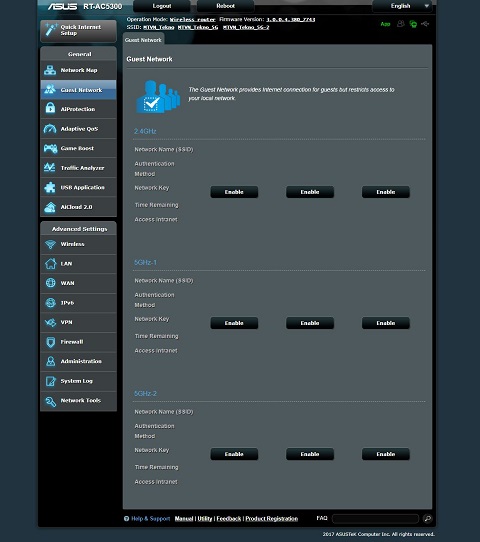Click the firmware version link
Screen dimensions: 480x542
(x=290, y=19)
